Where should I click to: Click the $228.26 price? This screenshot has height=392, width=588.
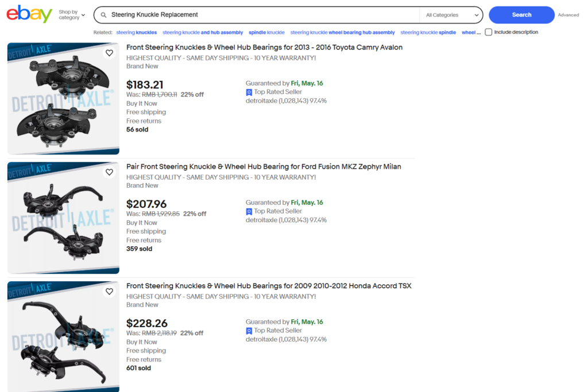(147, 323)
